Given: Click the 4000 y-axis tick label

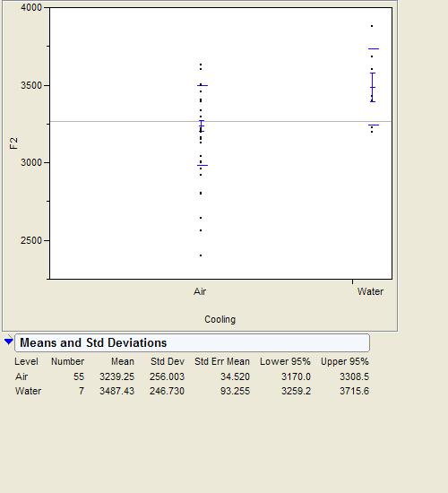Looking at the screenshot, I should 31,7.
